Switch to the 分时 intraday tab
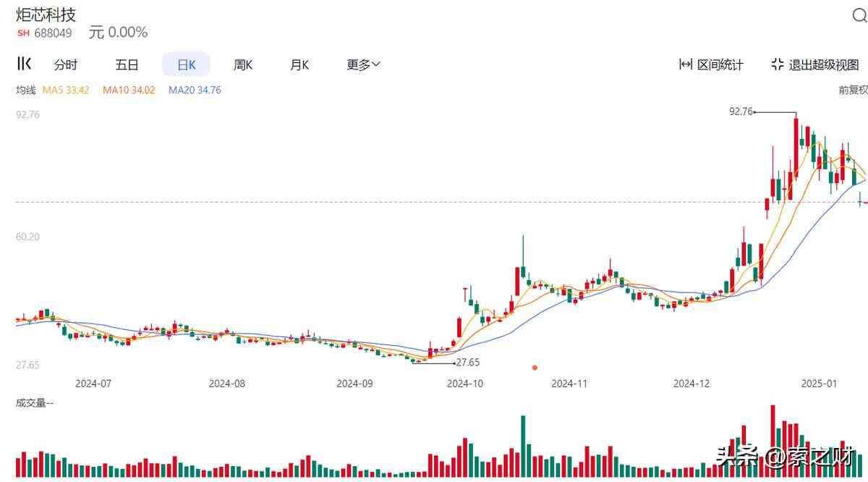 tap(65, 64)
